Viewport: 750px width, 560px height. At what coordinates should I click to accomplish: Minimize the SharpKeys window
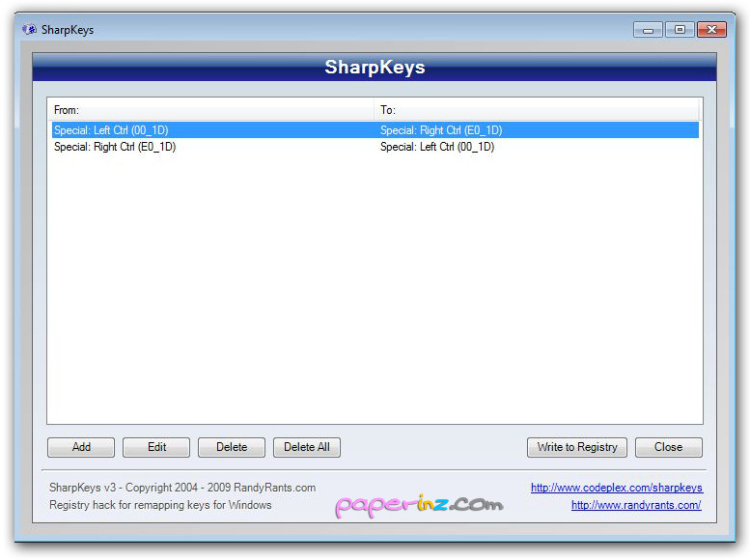(x=648, y=30)
